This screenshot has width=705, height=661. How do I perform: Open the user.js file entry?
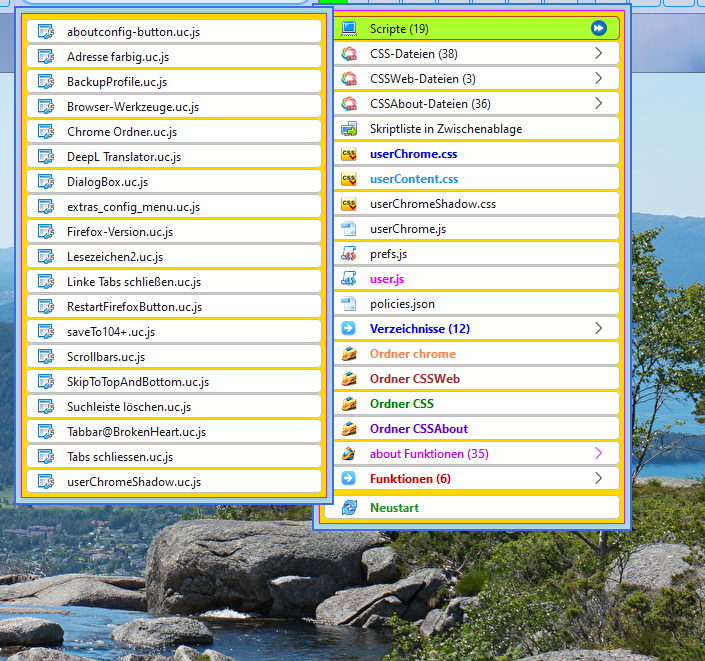click(387, 279)
